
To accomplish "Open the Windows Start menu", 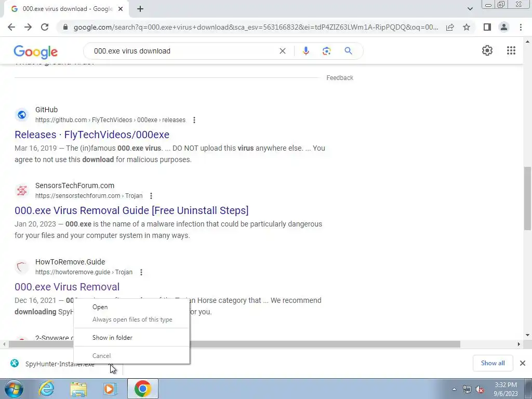I will (x=14, y=389).
